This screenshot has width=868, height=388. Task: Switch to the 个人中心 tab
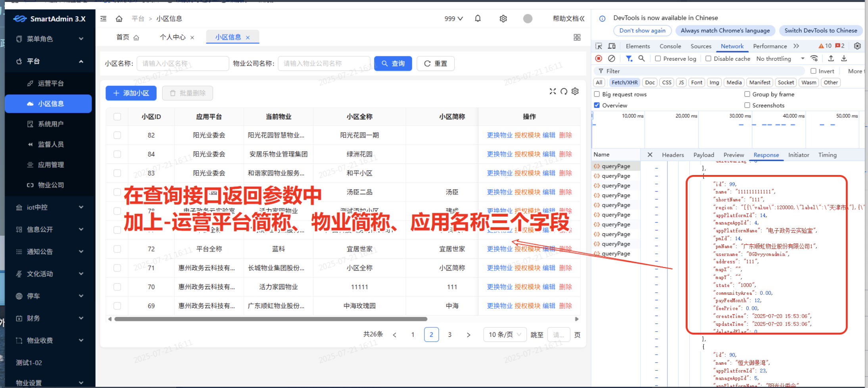click(x=173, y=37)
